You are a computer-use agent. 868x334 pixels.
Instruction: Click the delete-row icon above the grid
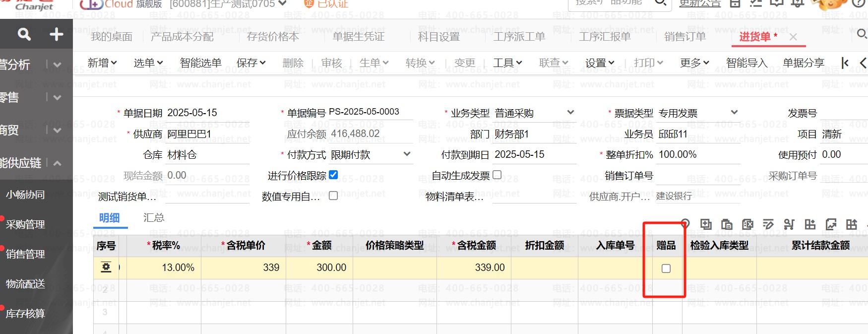(747, 224)
